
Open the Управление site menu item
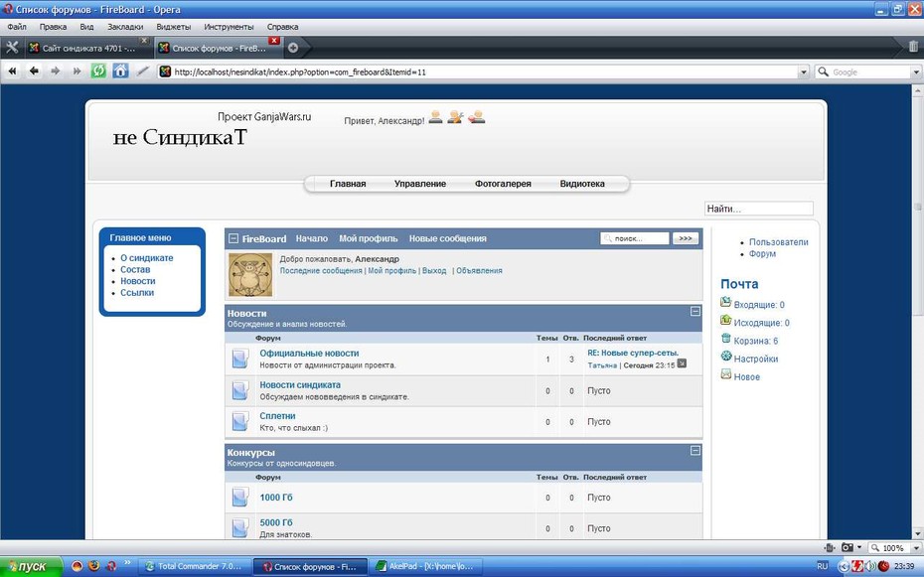420,184
